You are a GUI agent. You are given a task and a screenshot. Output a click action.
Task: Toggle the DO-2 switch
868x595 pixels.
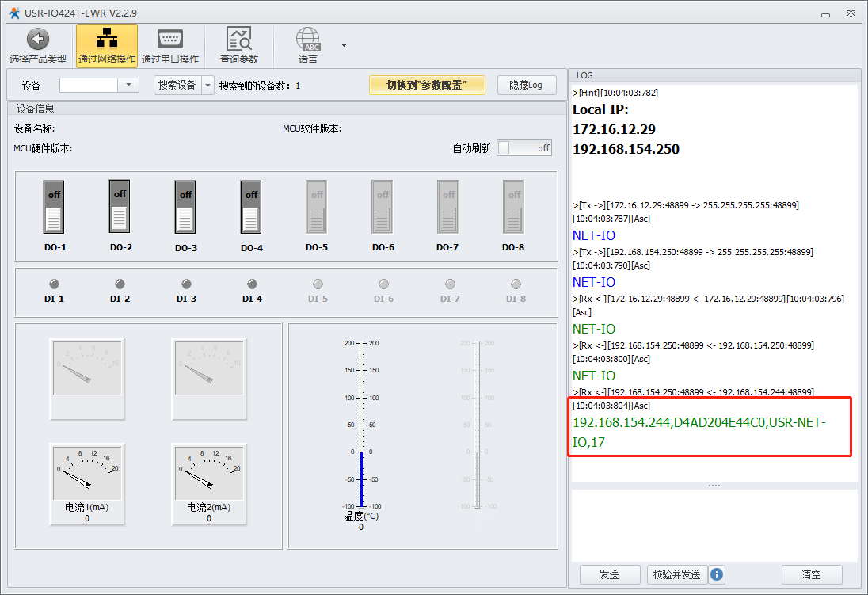120,206
